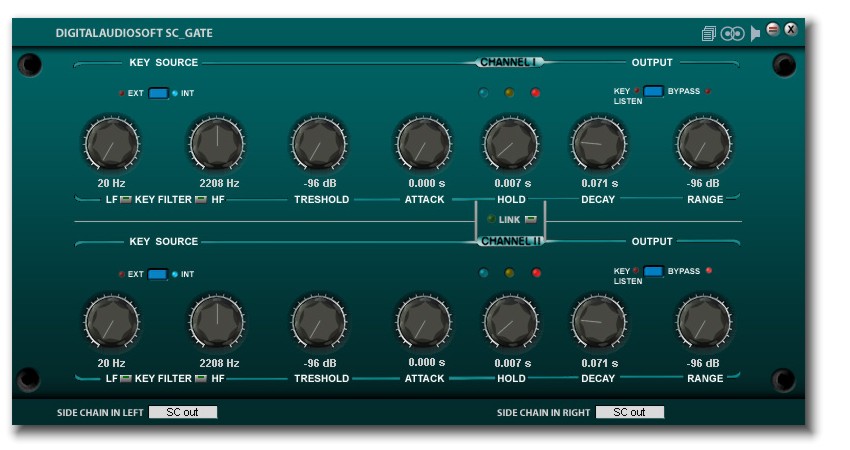Click Channel I red status LED
850x450 pixels.
pos(536,93)
